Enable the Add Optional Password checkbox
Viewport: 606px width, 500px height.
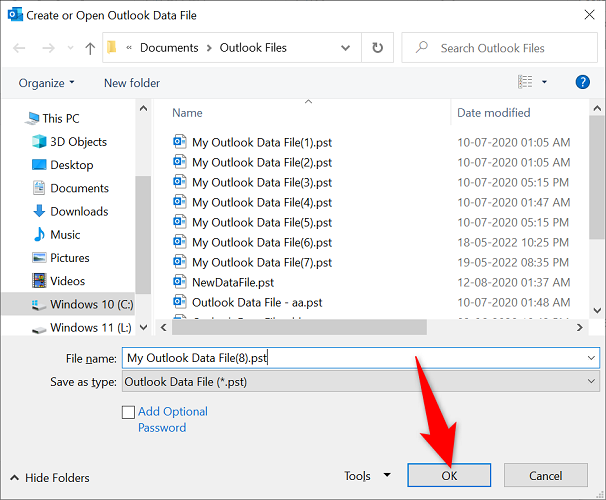point(128,412)
